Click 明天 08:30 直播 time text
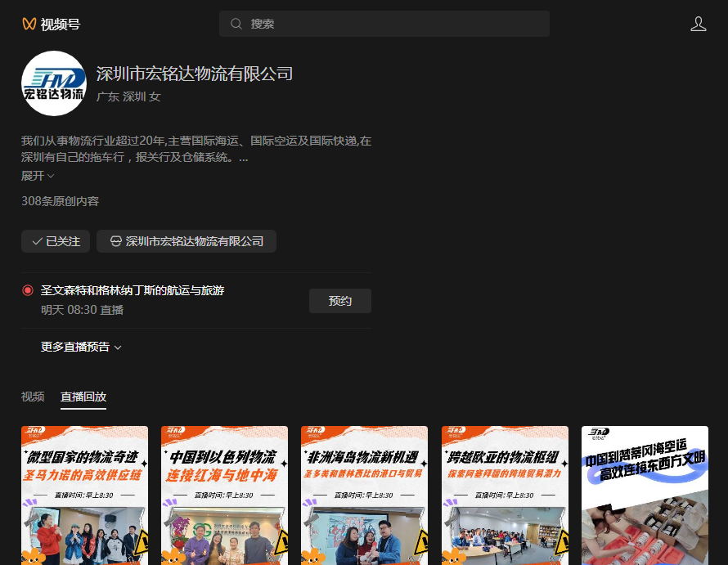Image resolution: width=728 pixels, height=565 pixels. [82, 310]
